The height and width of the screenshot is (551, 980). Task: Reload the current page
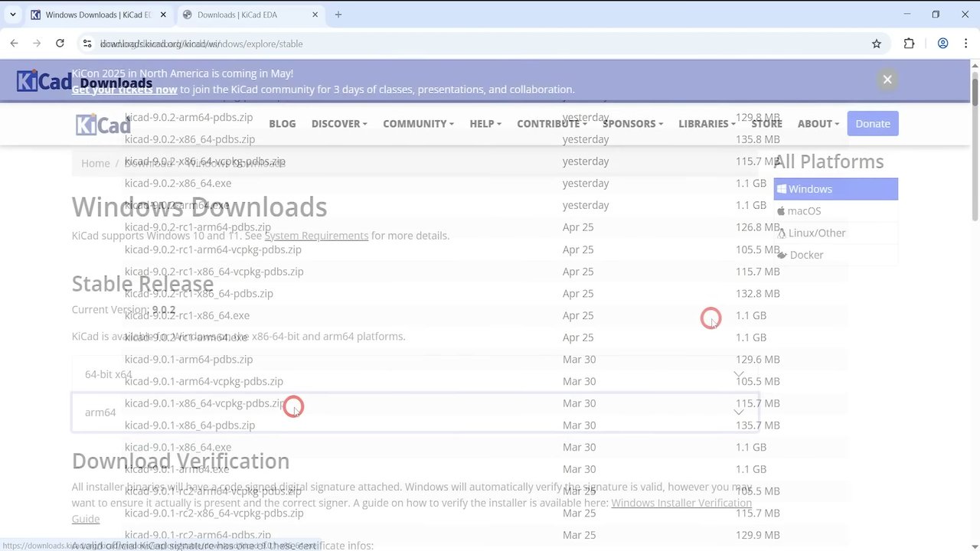pos(60,44)
